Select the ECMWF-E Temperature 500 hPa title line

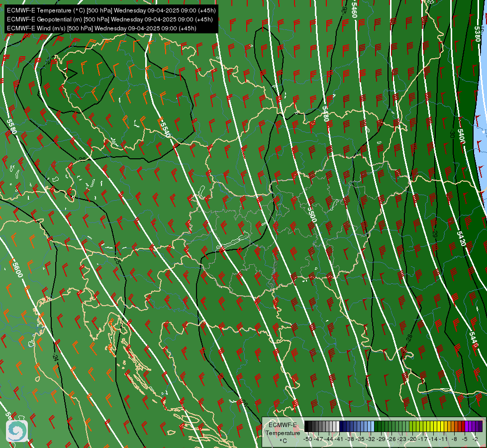(111, 10)
